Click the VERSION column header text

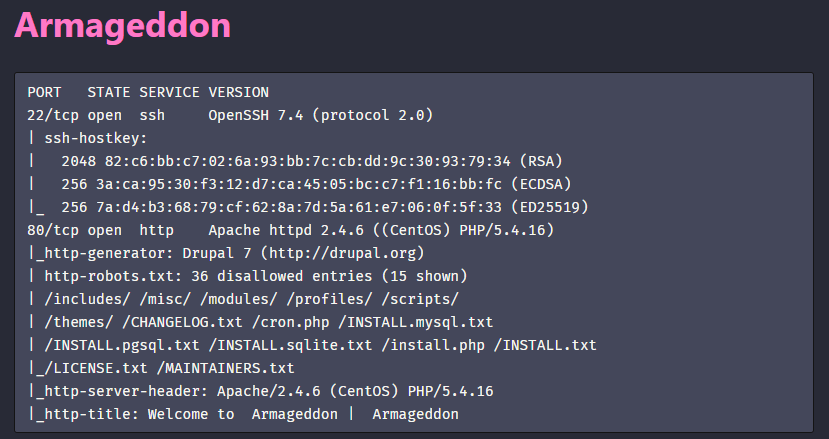pos(238,93)
